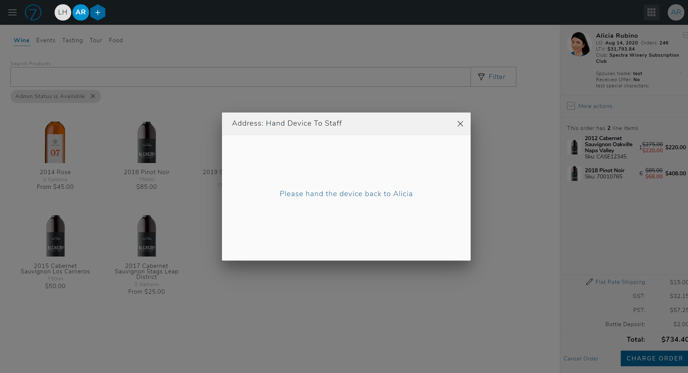Click the CHARGE ORDER button
This screenshot has width=688, height=373.
point(654,359)
